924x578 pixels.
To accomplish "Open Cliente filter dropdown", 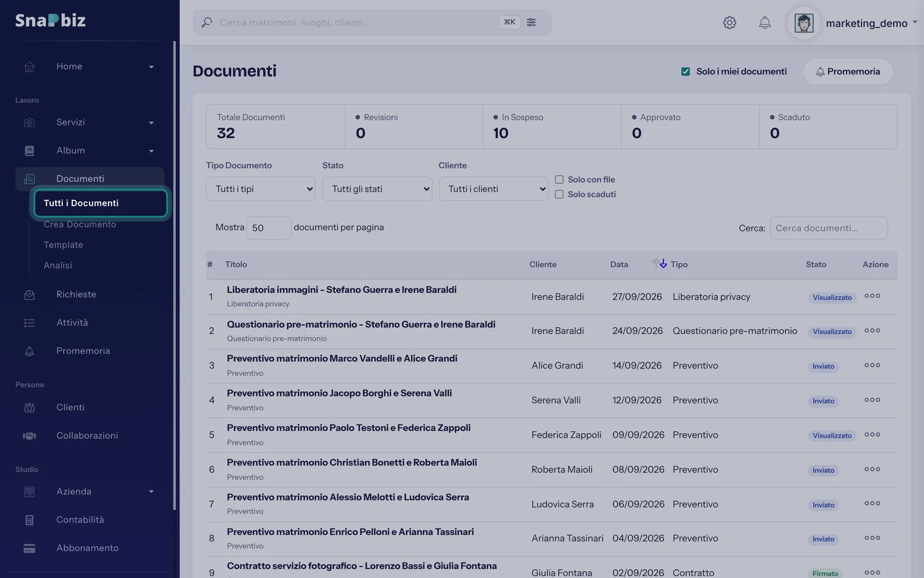I will pos(493,189).
